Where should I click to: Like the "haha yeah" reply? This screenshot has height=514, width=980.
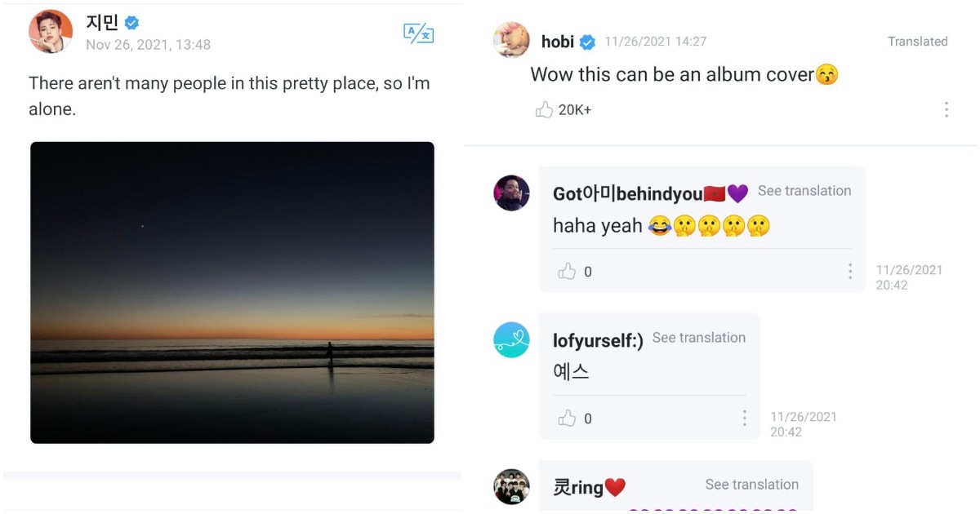(567, 272)
